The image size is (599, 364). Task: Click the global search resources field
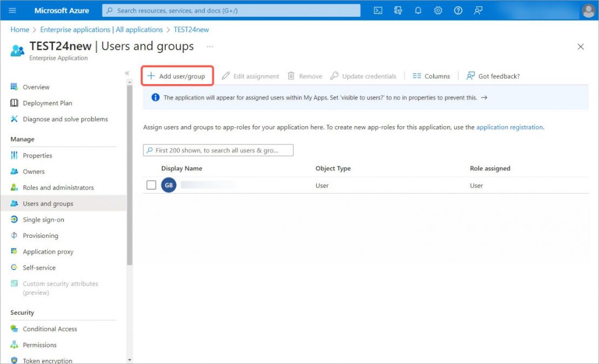coord(231,10)
